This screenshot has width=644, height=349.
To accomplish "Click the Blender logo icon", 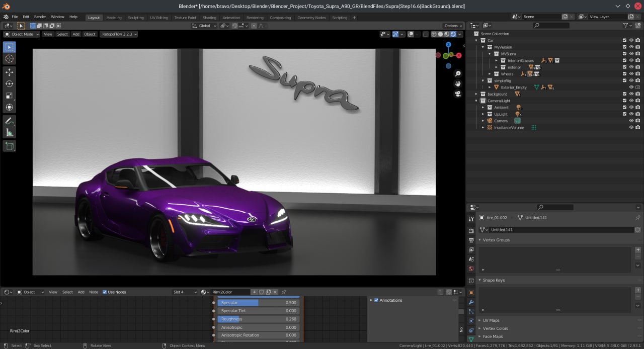I will tap(6, 17).
